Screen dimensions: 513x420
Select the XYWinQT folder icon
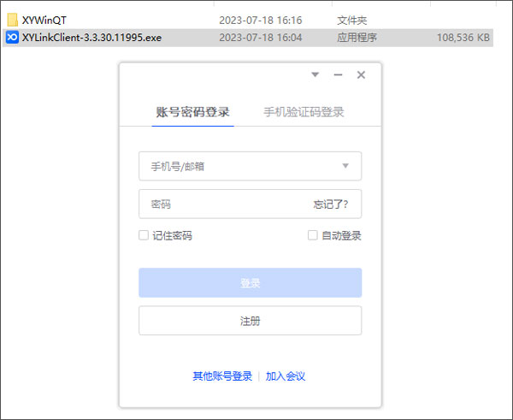[x=13, y=20]
